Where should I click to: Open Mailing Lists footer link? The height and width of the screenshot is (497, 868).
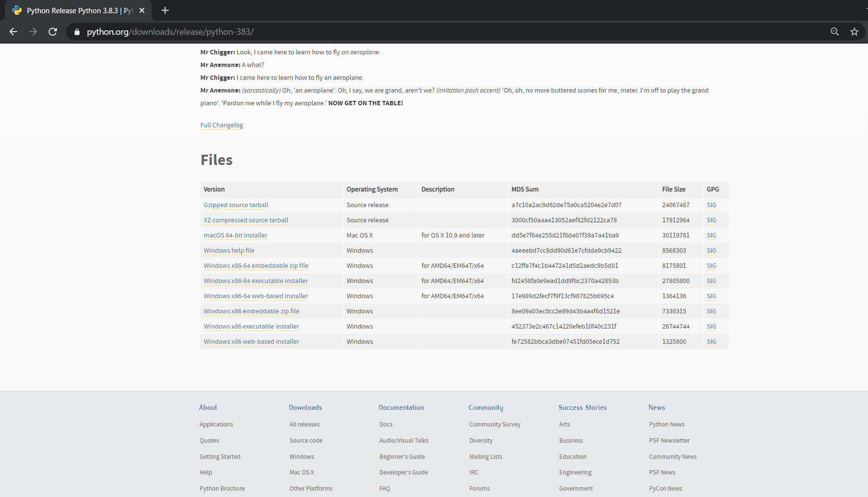486,457
